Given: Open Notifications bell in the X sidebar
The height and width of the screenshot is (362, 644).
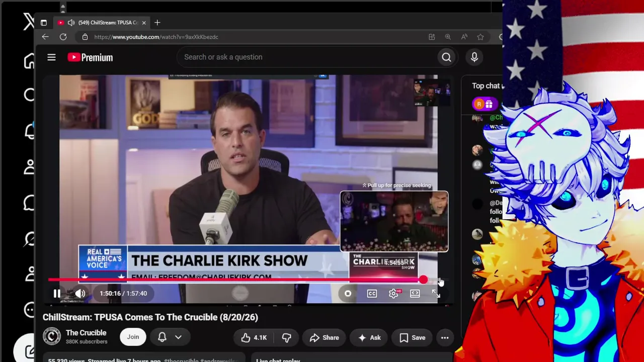Looking at the screenshot, I should pos(29,131).
